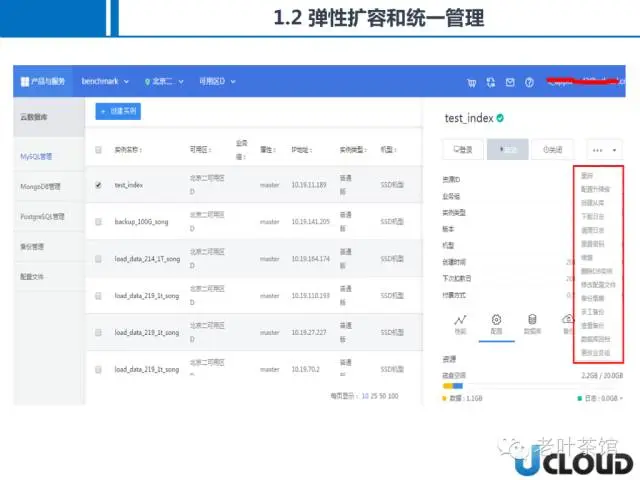Select MongoDB管理 in the left sidebar

40,187
